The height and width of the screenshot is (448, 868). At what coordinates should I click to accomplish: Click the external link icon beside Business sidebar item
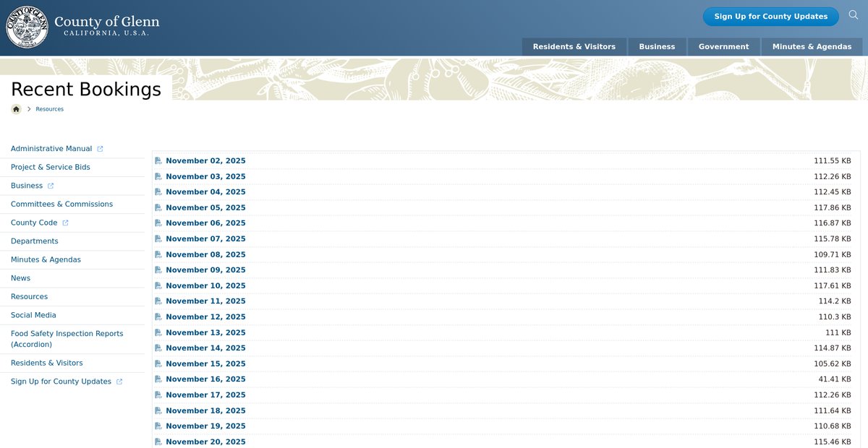51,186
